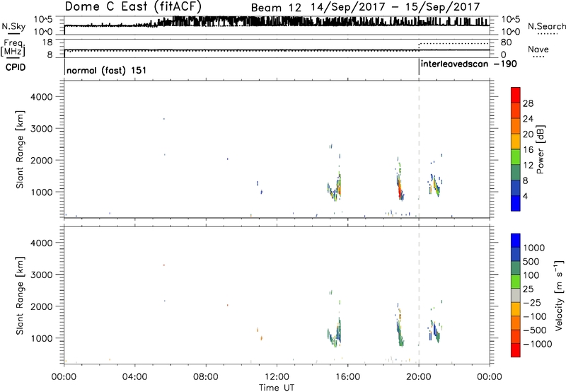Click the '1000' velocity scale value
Image resolution: width=566 pixels, height=392 pixels.
point(534,248)
